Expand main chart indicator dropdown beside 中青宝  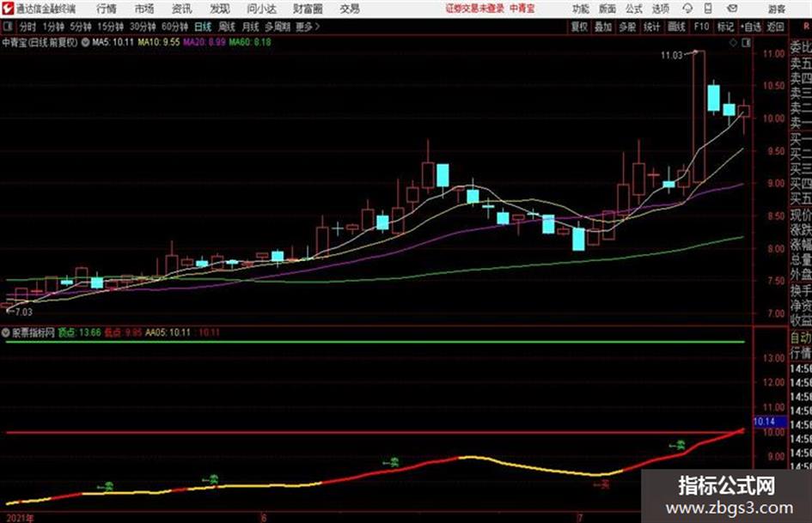click(85, 42)
